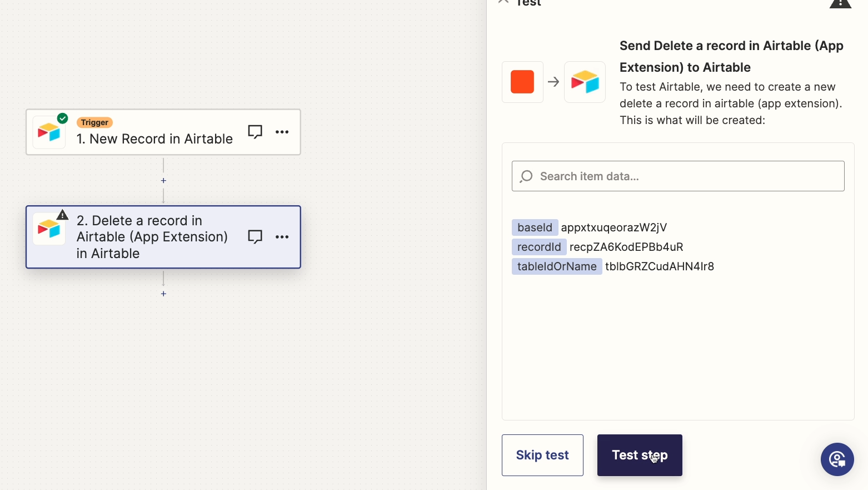This screenshot has width=868, height=490.
Task: Click the Skip test button
Action: tap(542, 455)
